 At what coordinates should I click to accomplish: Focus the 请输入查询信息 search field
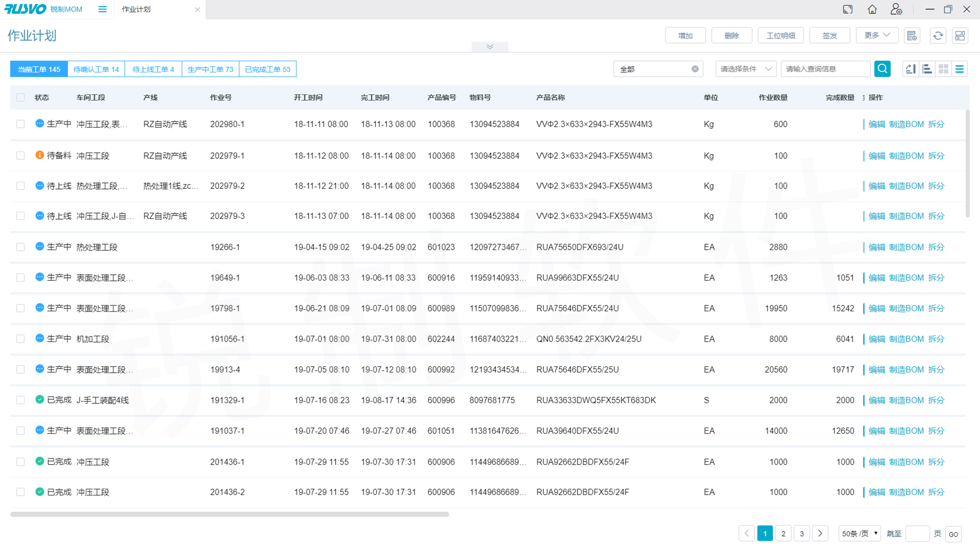(x=825, y=69)
